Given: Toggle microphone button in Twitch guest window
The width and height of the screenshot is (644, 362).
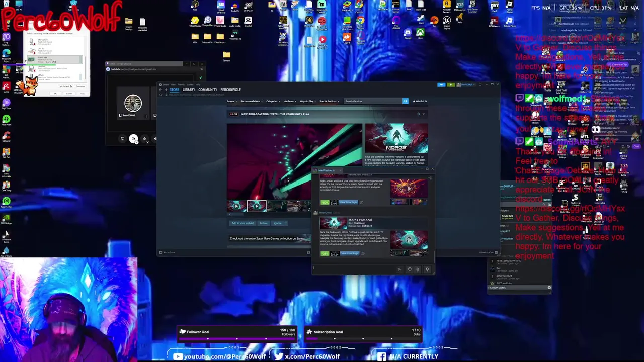Looking at the screenshot, I should [x=144, y=139].
